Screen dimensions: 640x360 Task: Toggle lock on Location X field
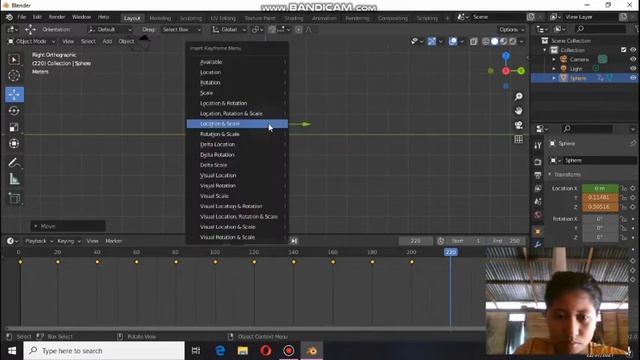(x=624, y=188)
